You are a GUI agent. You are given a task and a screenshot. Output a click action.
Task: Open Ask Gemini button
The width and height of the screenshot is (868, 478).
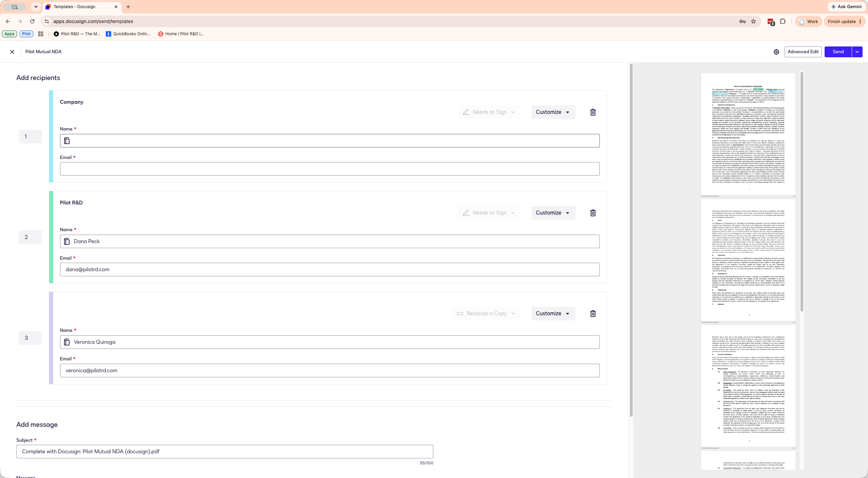[x=846, y=7]
